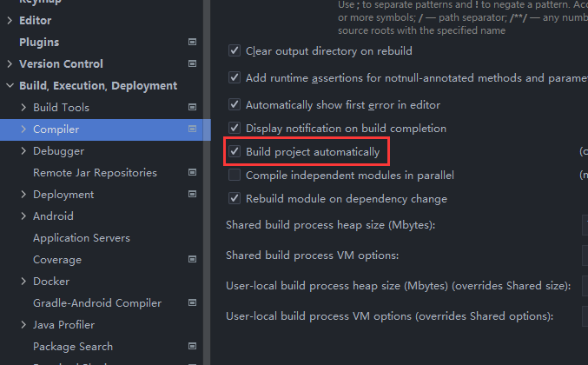Screen dimensions: 588x365
Task: Click the project-level icon beside Debugger
Action: [192, 150]
